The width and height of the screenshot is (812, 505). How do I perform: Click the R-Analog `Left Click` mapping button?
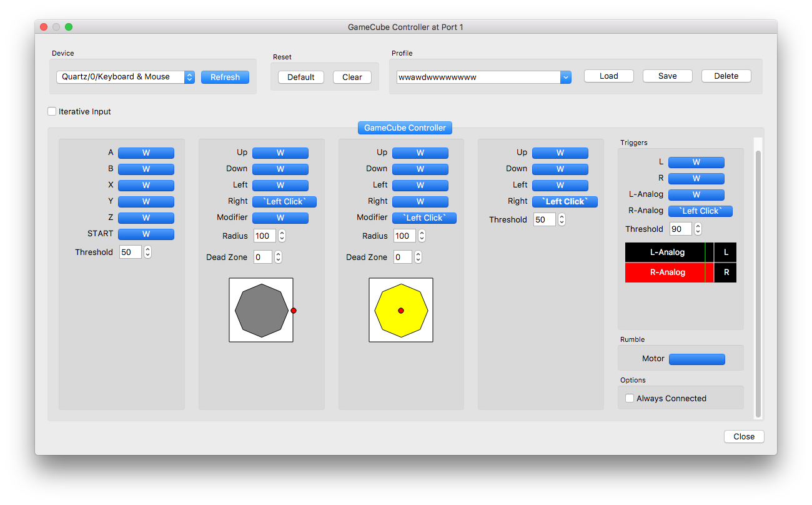pyautogui.click(x=700, y=211)
